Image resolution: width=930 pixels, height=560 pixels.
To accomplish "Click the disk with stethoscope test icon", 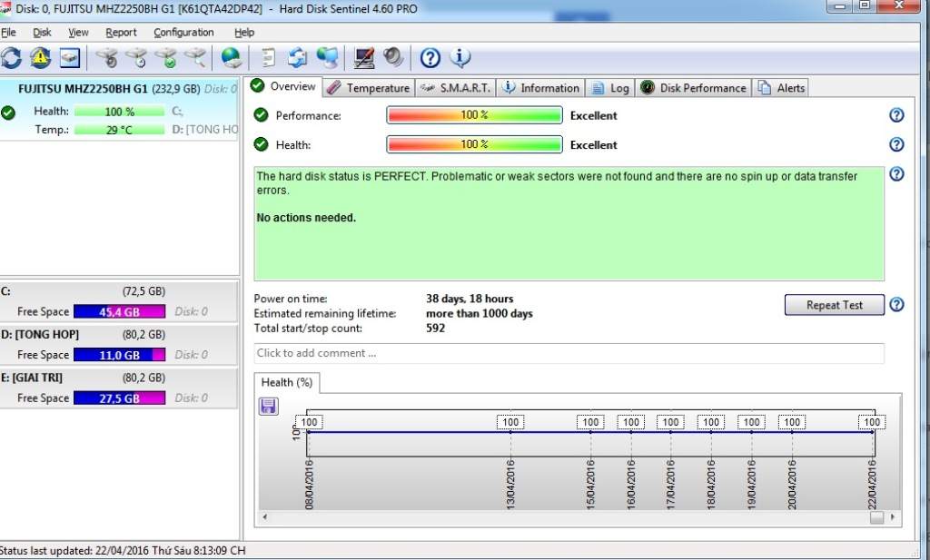I will (x=107, y=57).
